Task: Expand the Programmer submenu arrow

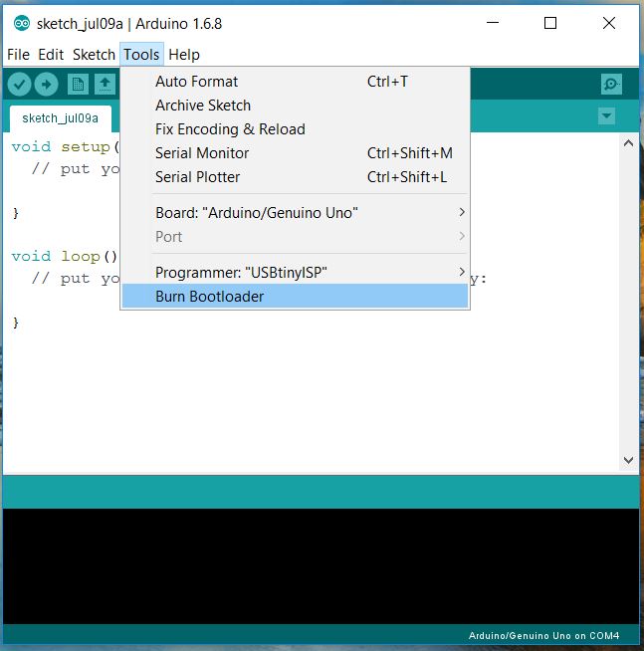Action: (x=461, y=272)
